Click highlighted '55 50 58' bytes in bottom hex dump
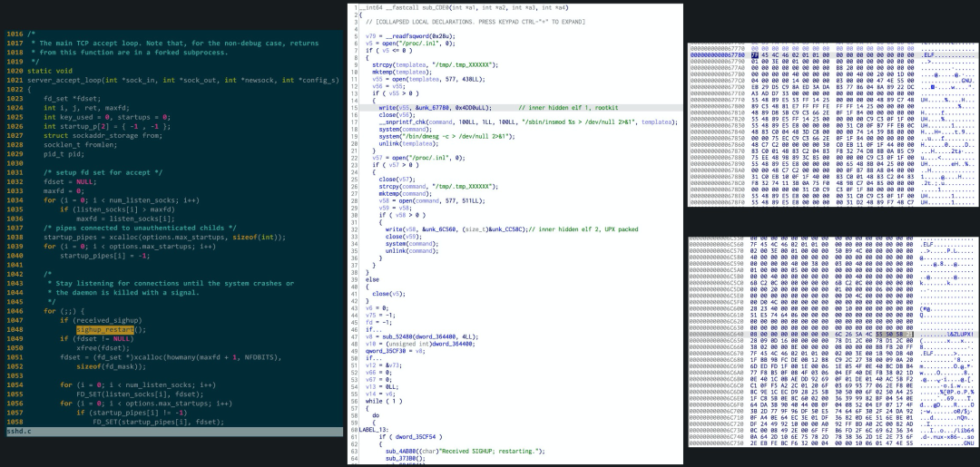 [x=887, y=335]
